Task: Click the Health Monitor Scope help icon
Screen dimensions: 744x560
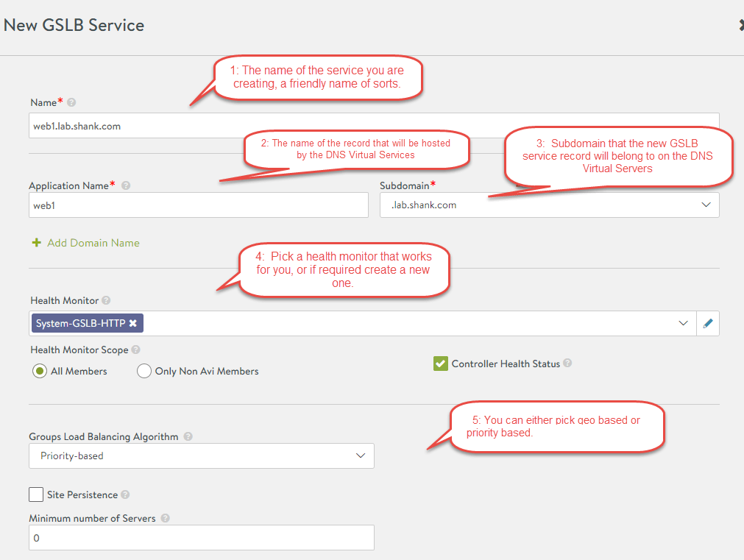Action: pos(135,350)
